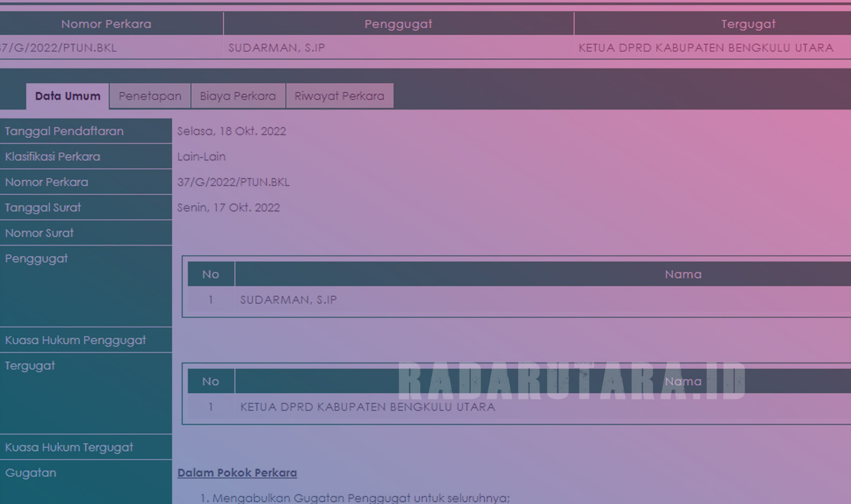The height and width of the screenshot is (504, 851).
Task: Switch to the Data Umum tab
Action: tap(67, 96)
